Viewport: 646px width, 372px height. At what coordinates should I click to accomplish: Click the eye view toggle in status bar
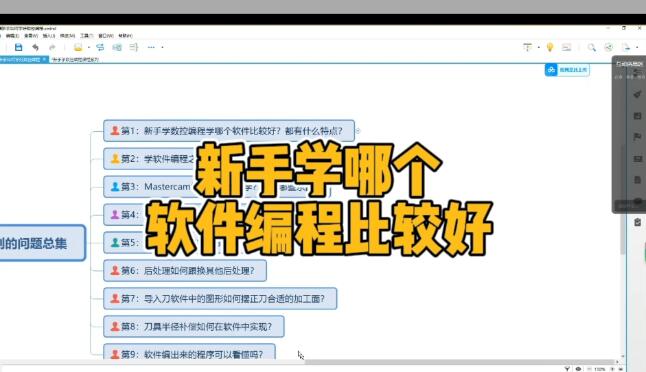click(x=578, y=369)
